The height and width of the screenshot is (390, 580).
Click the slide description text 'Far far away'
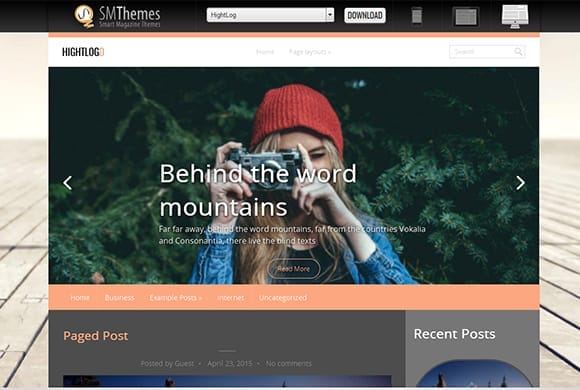click(x=292, y=235)
